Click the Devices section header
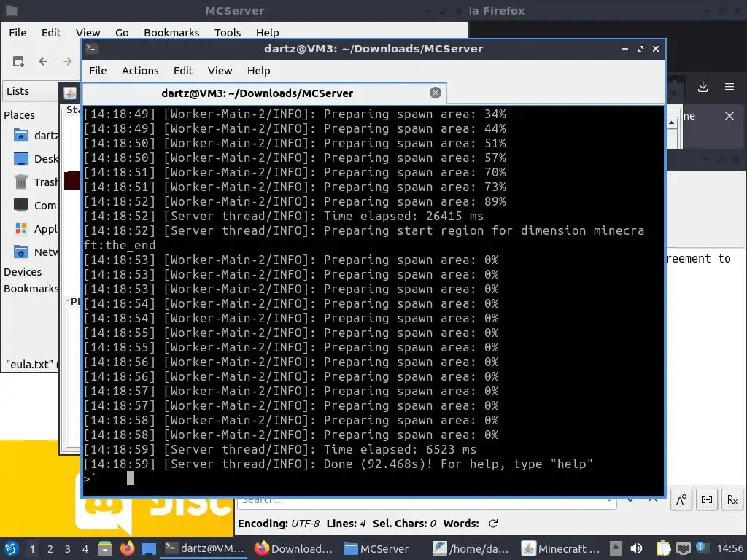The image size is (747, 560). point(23,272)
